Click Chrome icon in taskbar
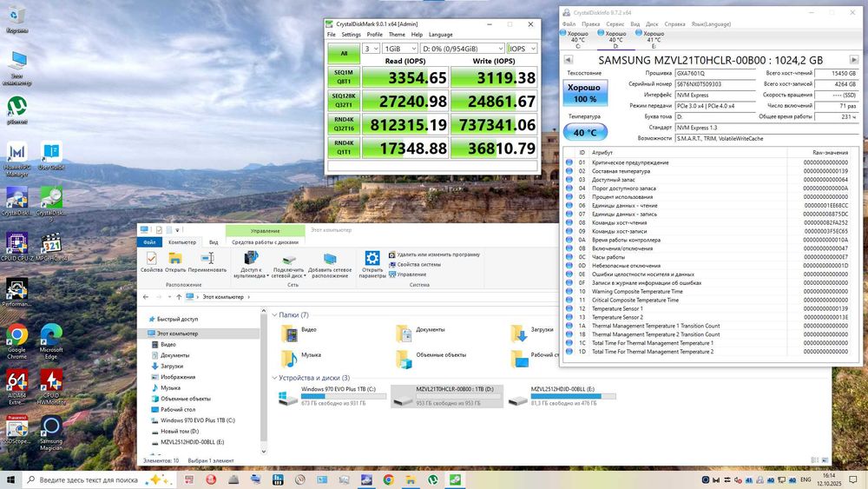The width and height of the screenshot is (868, 489). pos(389,479)
